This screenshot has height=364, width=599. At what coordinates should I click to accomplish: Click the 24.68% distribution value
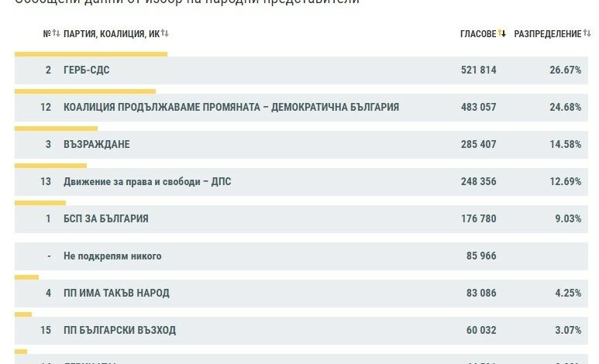click(x=566, y=107)
